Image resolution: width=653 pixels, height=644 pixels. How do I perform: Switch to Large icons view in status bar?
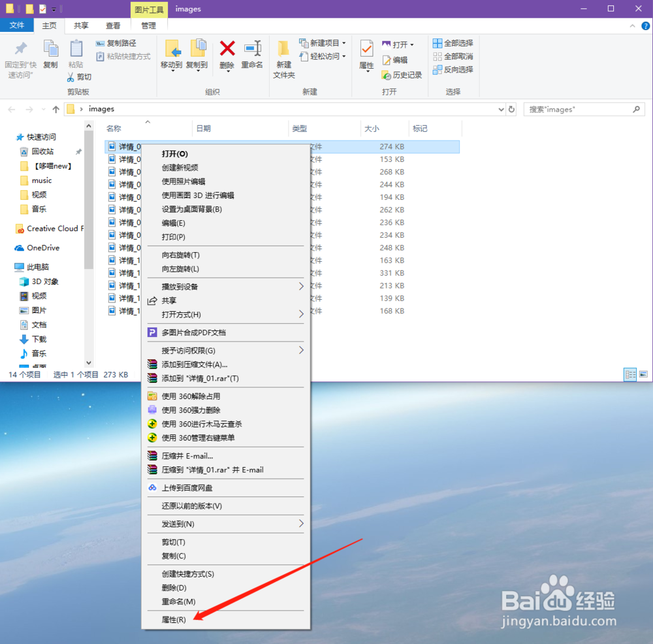click(643, 374)
